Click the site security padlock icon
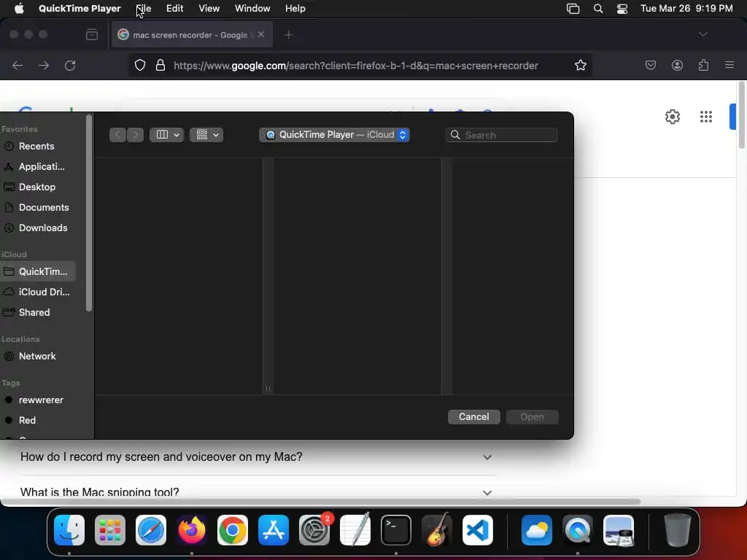This screenshot has width=747, height=560. click(160, 65)
